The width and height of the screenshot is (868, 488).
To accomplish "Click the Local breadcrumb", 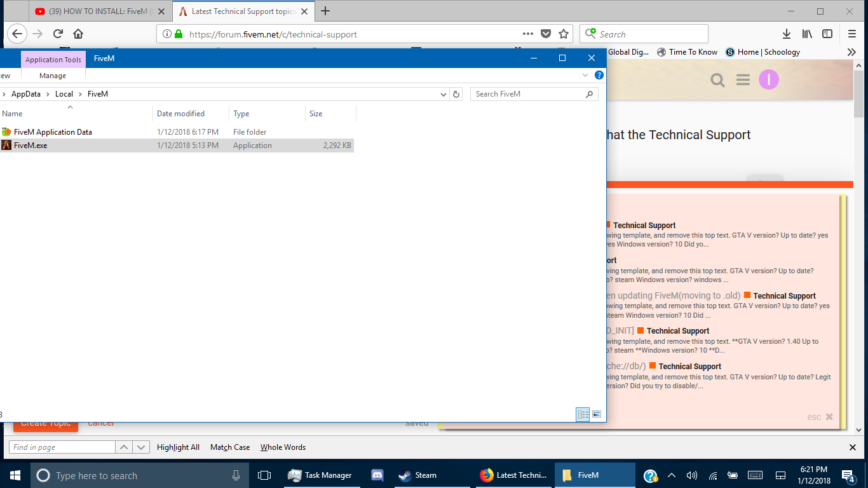I will click(x=64, y=94).
